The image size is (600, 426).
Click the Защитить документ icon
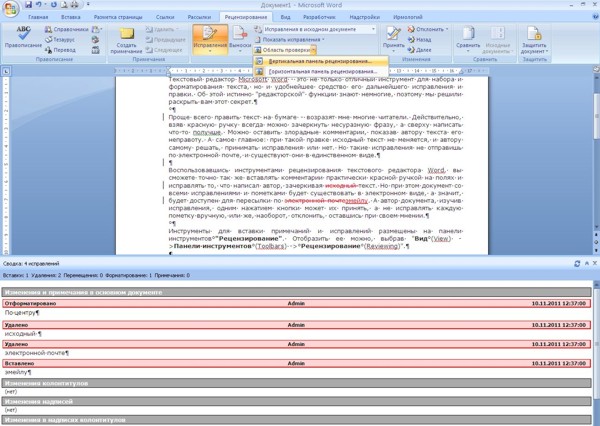(535, 40)
